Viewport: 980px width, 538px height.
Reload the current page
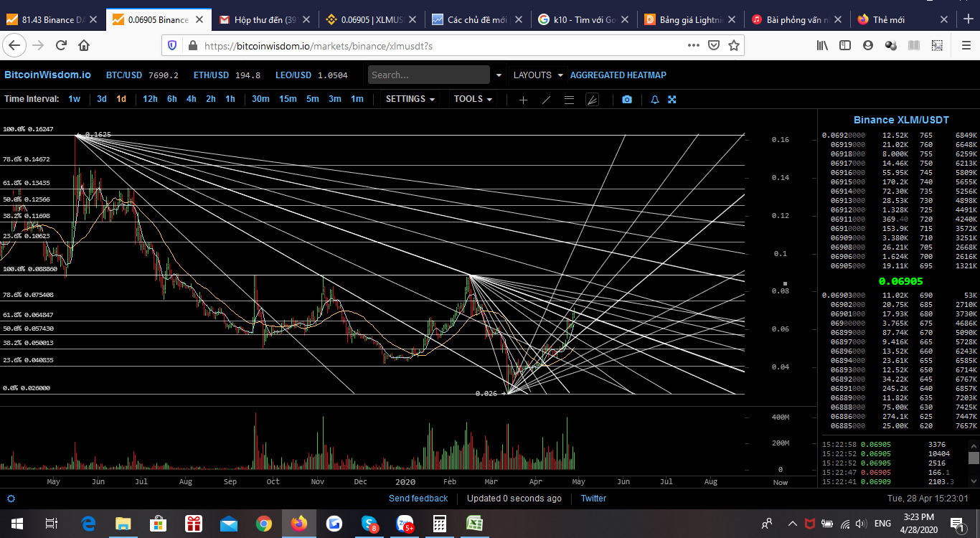tap(61, 46)
